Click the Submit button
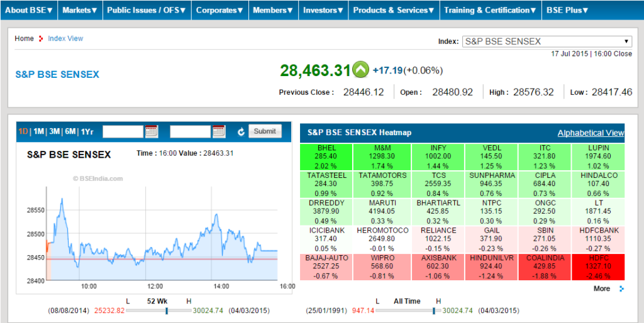This screenshot has width=644, height=323. tap(265, 131)
